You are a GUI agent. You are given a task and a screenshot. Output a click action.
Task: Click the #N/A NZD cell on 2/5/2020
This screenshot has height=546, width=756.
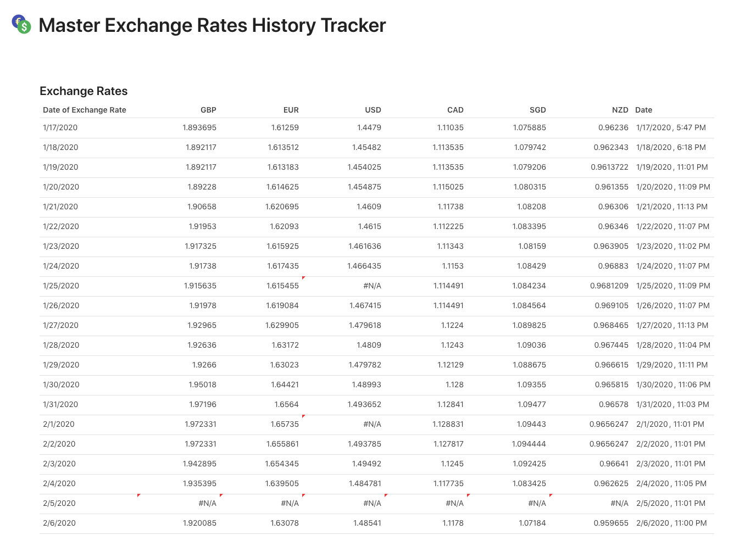619,503
